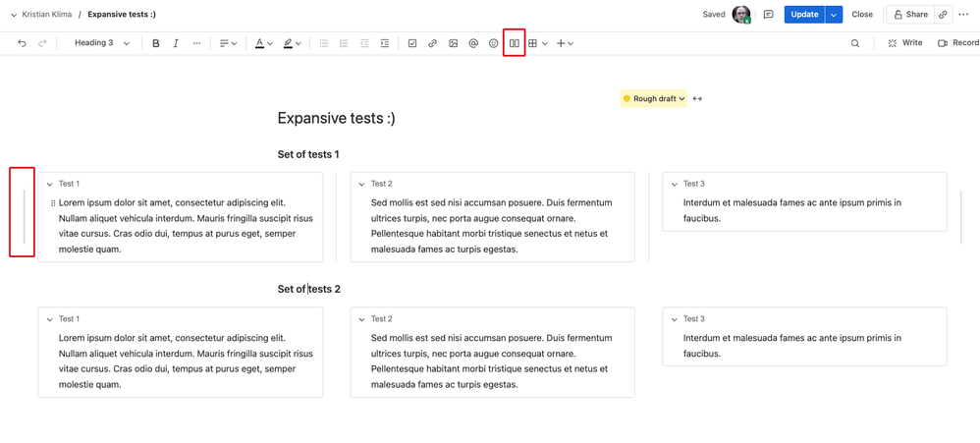Open the Rough draft status dropdown
The height and width of the screenshot is (443, 980).
[x=654, y=99]
